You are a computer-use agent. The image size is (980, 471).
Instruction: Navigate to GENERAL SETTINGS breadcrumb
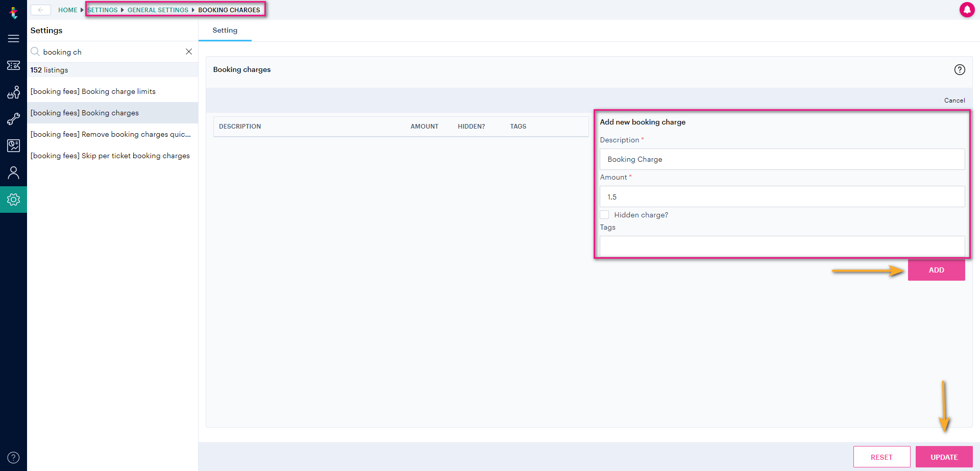(x=158, y=10)
